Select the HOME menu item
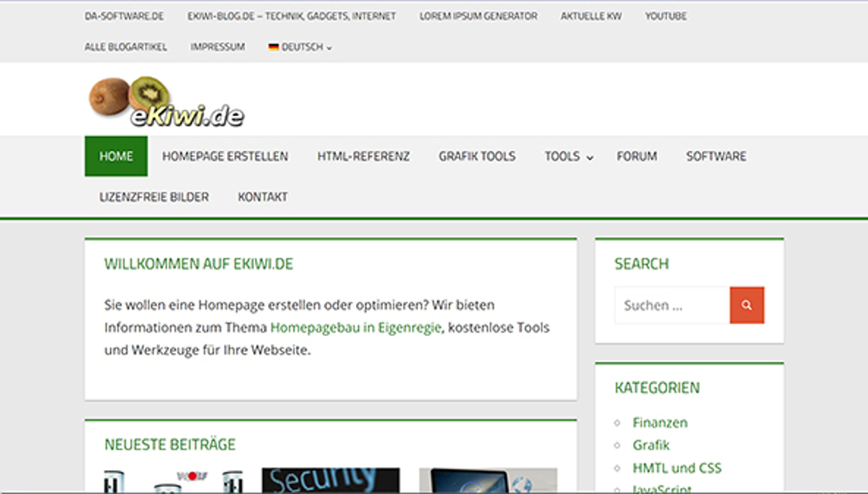Viewport: 868px width, 494px height. (x=116, y=156)
